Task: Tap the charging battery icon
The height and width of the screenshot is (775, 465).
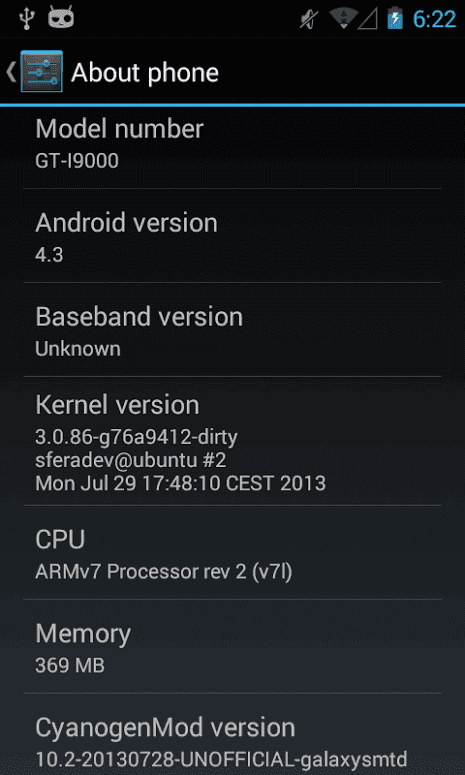Action: point(395,19)
